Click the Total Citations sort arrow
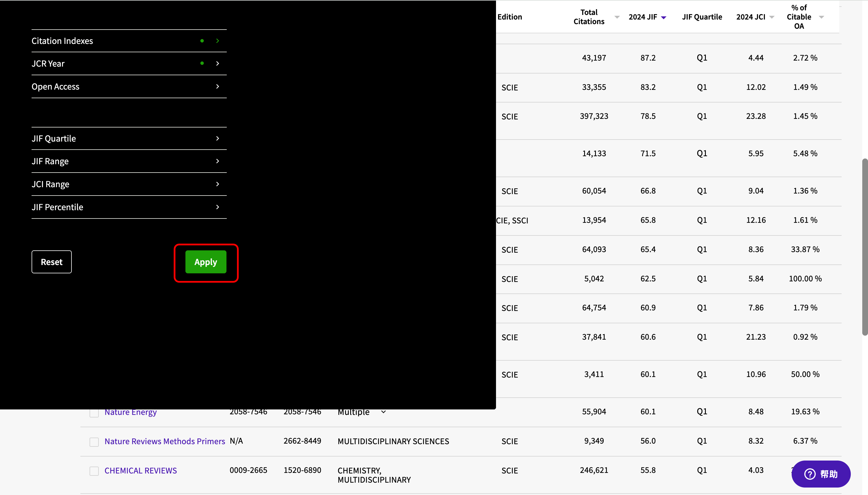The image size is (868, 495). coord(617,17)
